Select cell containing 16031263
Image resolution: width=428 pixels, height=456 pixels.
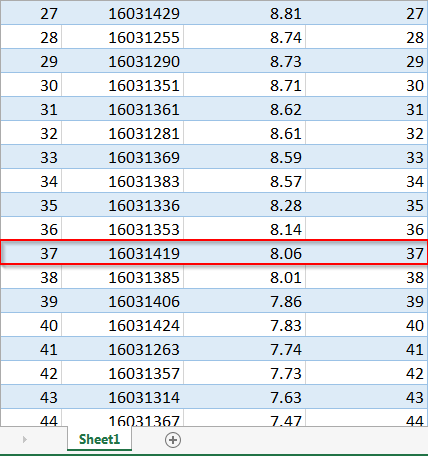click(x=122, y=350)
